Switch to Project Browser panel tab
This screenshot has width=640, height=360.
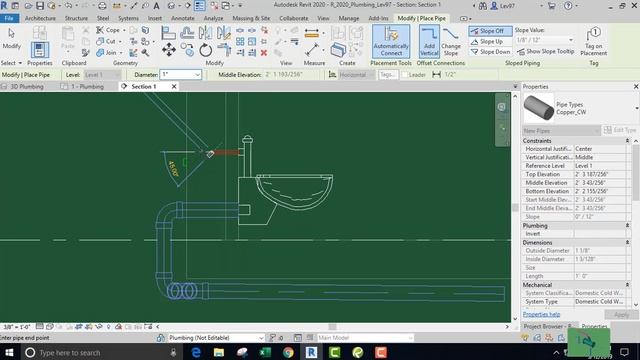coord(548,327)
